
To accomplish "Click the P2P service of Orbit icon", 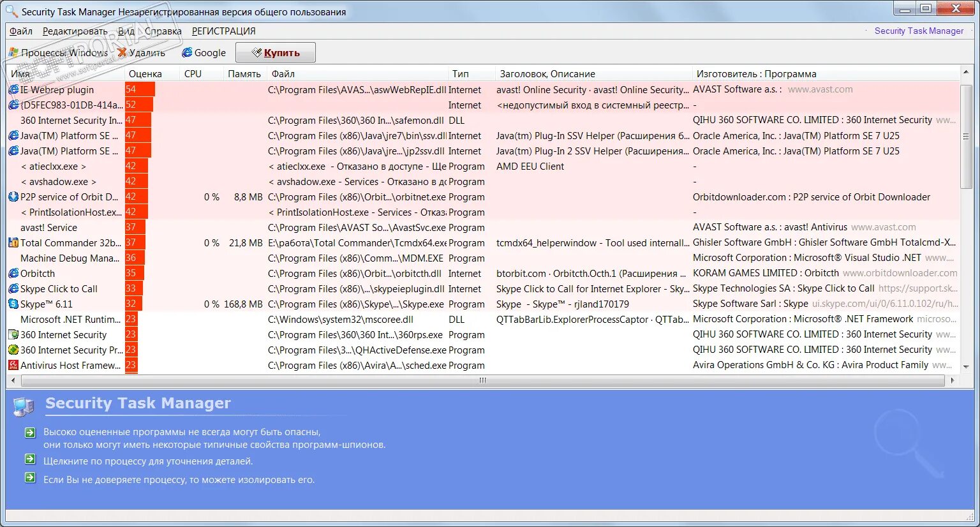I will click(13, 197).
